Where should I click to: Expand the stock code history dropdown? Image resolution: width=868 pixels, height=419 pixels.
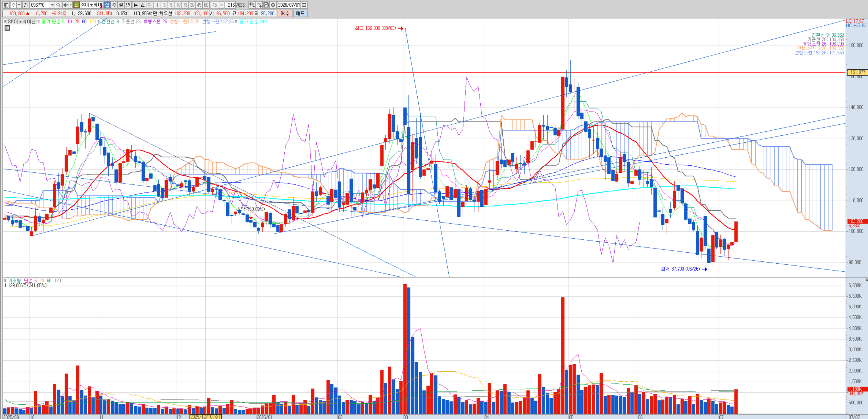pos(52,5)
